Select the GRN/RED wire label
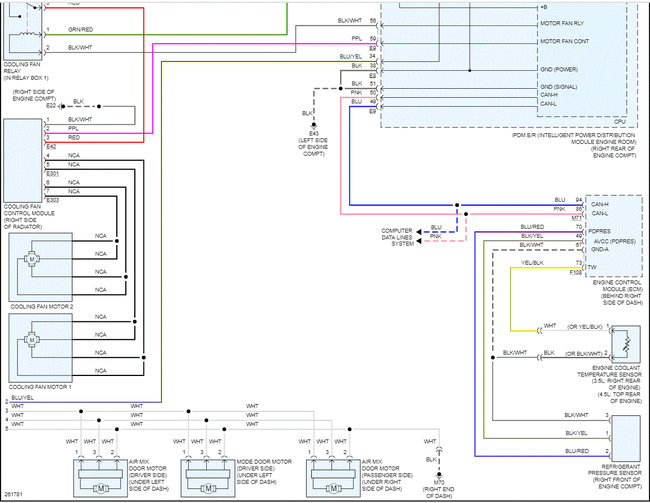The height and width of the screenshot is (503, 650). (x=80, y=29)
